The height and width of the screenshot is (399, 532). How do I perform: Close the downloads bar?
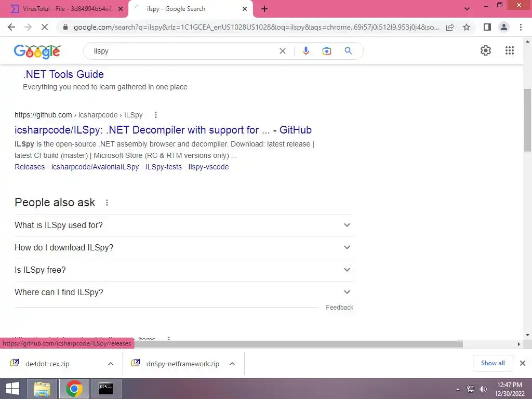pyautogui.click(x=523, y=363)
